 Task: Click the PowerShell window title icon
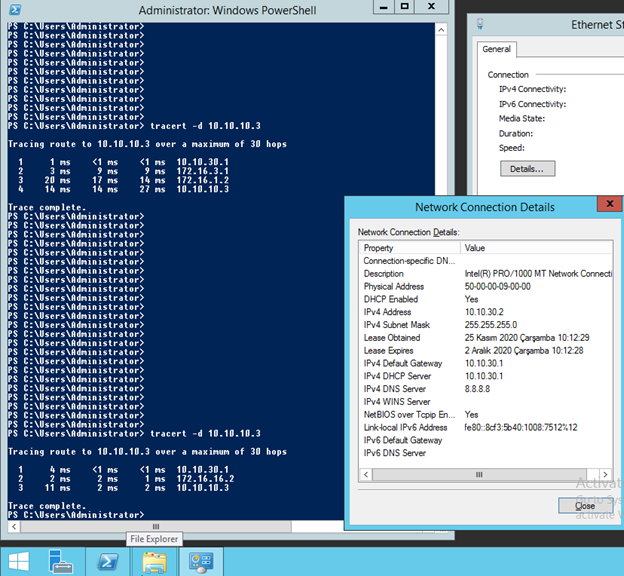click(x=15, y=9)
